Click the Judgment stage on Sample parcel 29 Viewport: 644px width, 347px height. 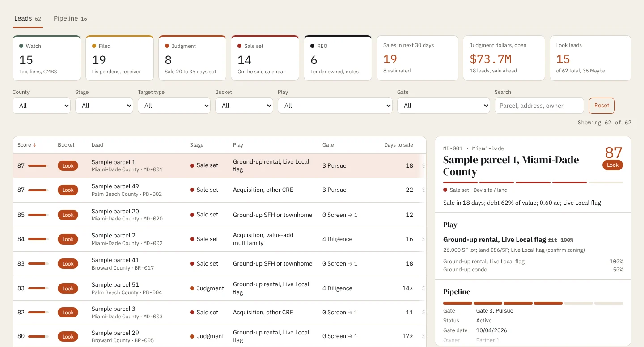click(x=207, y=336)
